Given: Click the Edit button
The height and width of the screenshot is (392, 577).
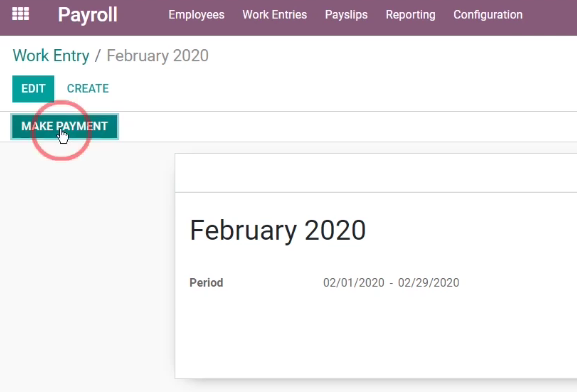Looking at the screenshot, I should coord(33,89).
